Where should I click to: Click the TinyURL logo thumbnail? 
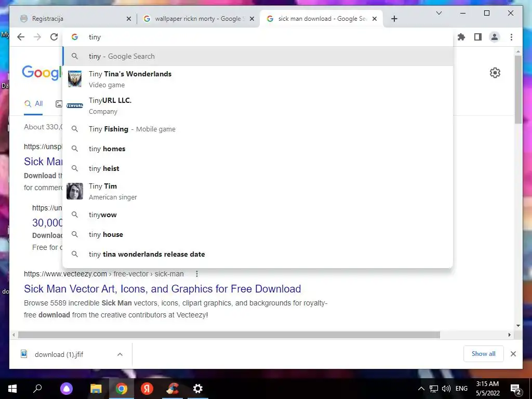pyautogui.click(x=75, y=105)
